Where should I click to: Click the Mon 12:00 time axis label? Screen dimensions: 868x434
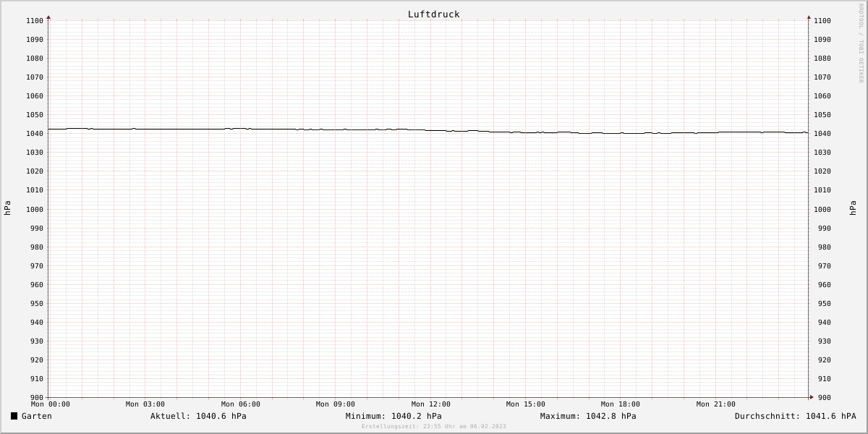431,404
